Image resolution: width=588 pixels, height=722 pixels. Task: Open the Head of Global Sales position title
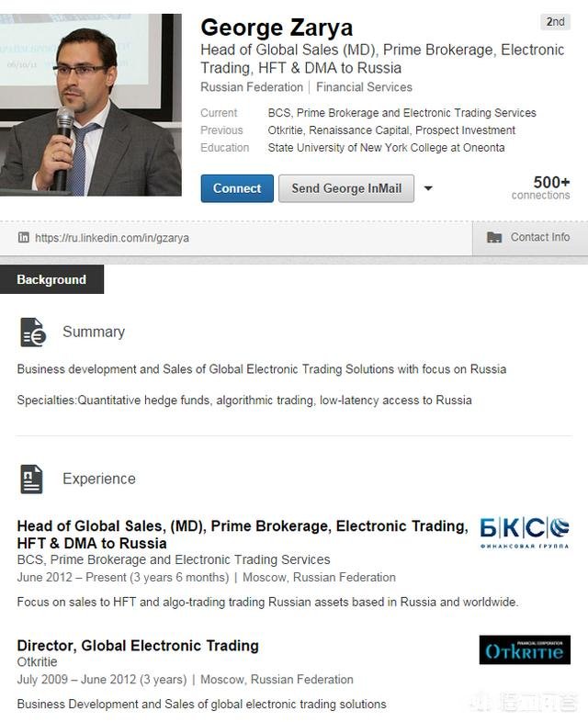(243, 535)
